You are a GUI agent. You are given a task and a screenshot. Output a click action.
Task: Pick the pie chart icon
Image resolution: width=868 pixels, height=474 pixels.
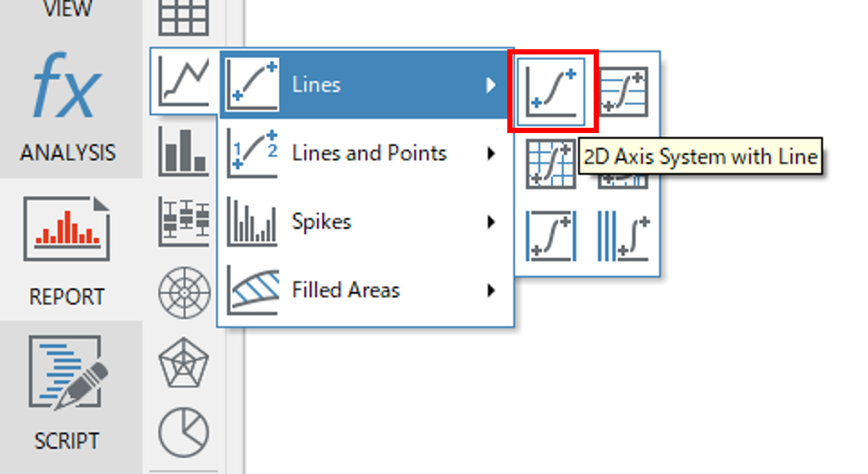pyautogui.click(x=184, y=433)
